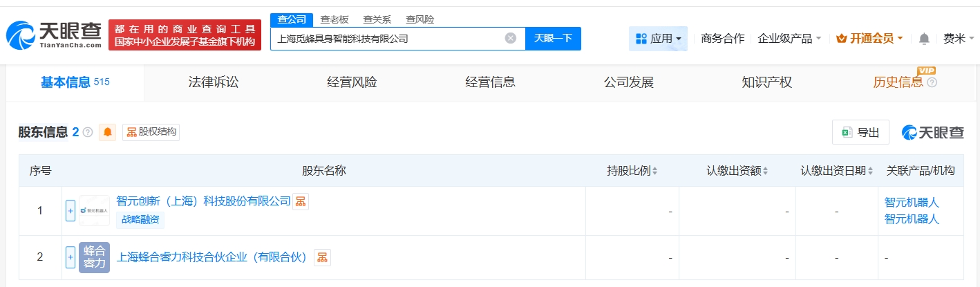Sort table by 认缴出资日期 column

coord(838,171)
